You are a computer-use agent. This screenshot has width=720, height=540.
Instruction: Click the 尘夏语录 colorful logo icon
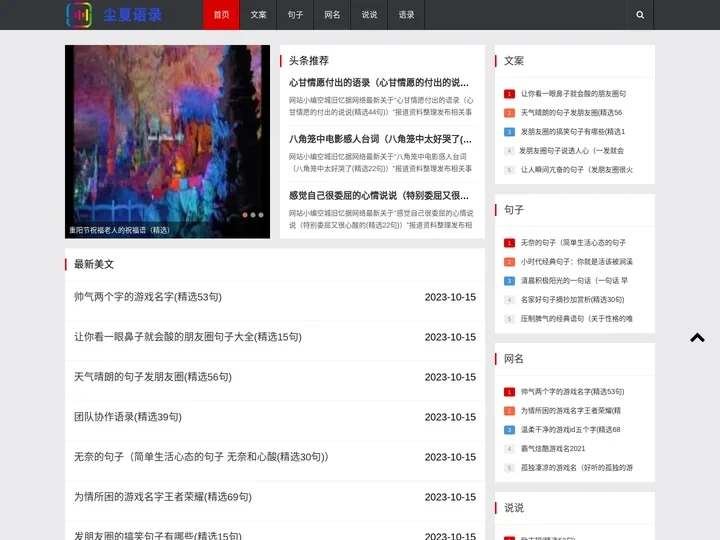coord(79,15)
